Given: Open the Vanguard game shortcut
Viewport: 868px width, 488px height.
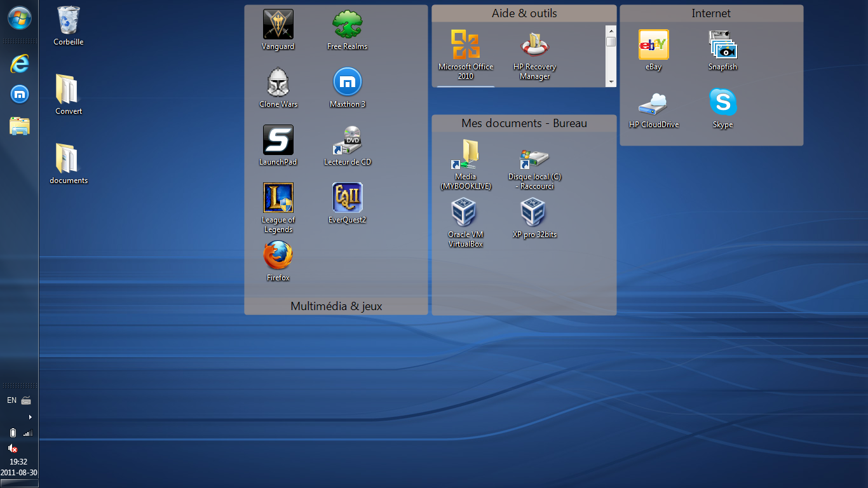Looking at the screenshot, I should [x=278, y=30].
